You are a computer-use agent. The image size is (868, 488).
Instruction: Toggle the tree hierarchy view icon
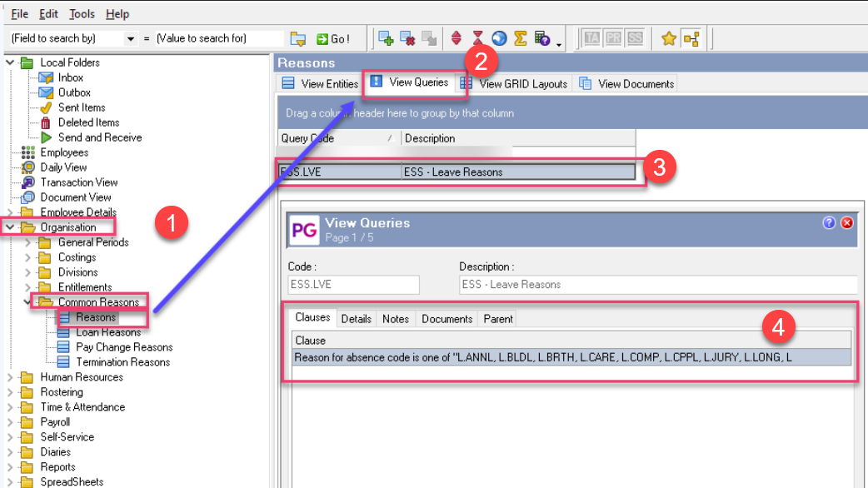click(x=690, y=38)
